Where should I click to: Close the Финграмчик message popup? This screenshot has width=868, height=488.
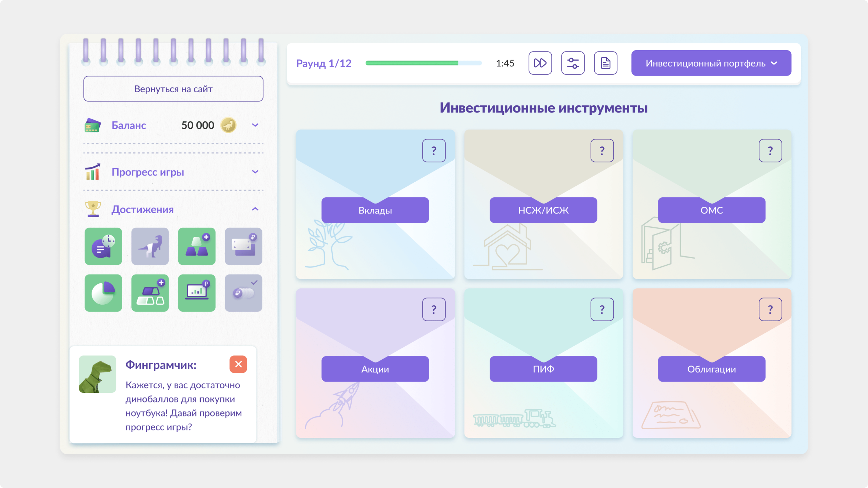238,364
